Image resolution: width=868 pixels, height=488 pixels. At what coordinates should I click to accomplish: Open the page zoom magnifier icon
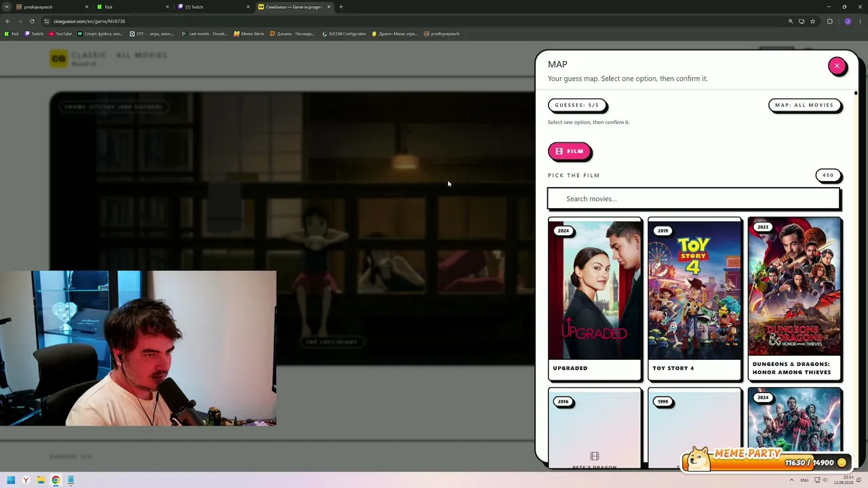click(791, 21)
